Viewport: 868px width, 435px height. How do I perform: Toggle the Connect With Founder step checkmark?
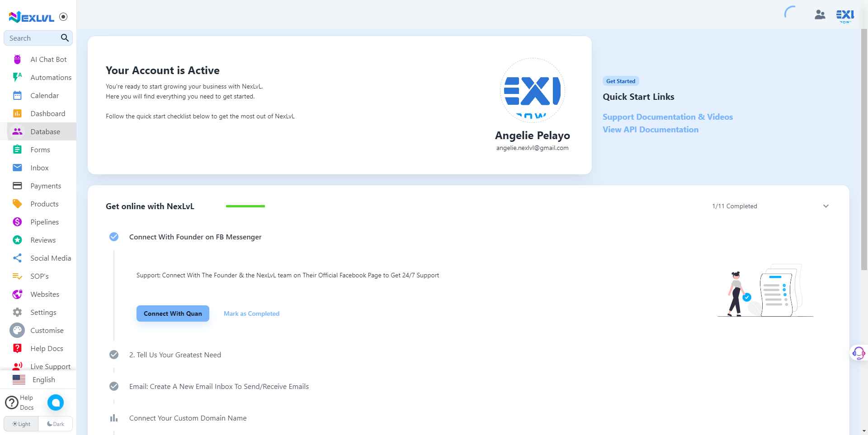(x=114, y=237)
